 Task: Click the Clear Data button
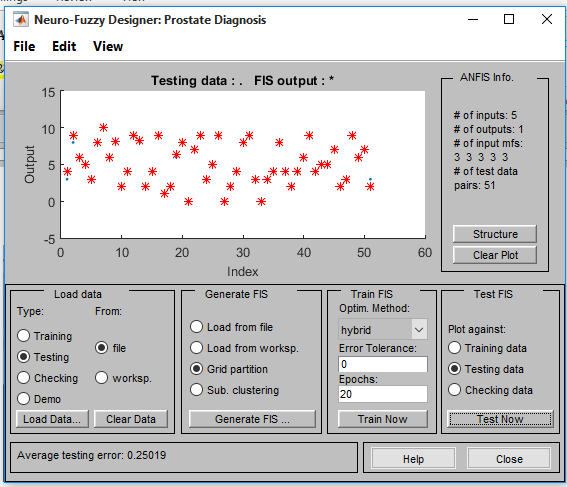tap(131, 419)
